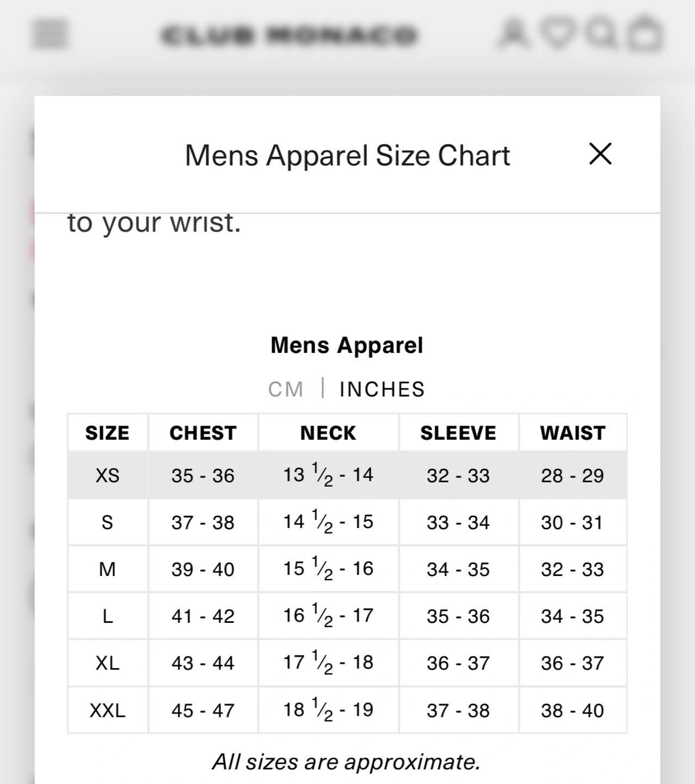Click the SLEEVE column header
The image size is (695, 784).
(458, 433)
